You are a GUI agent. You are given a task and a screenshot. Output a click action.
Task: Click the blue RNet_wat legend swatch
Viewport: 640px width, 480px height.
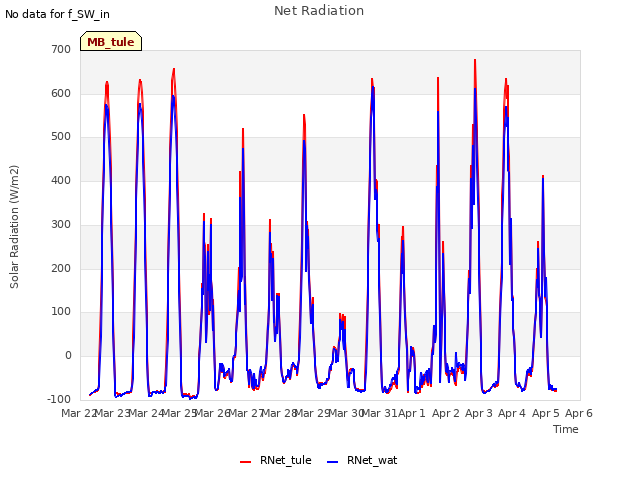click(333, 462)
